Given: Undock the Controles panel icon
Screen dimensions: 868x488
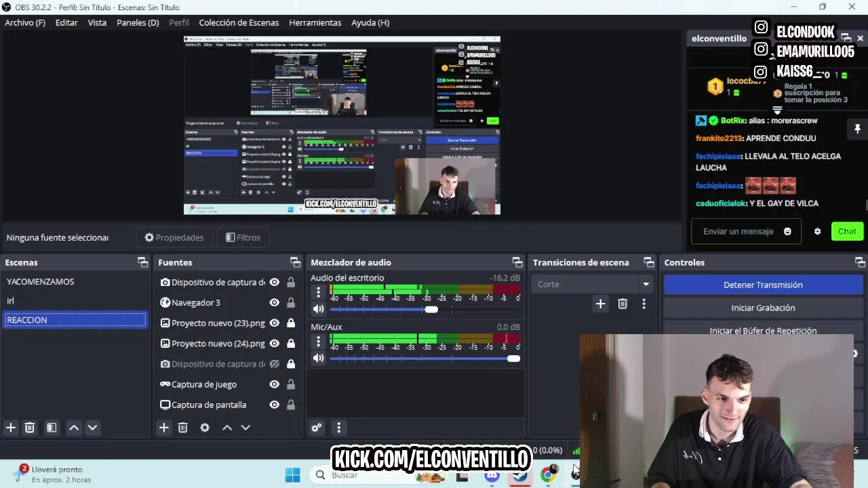Looking at the screenshot, I should [x=860, y=262].
